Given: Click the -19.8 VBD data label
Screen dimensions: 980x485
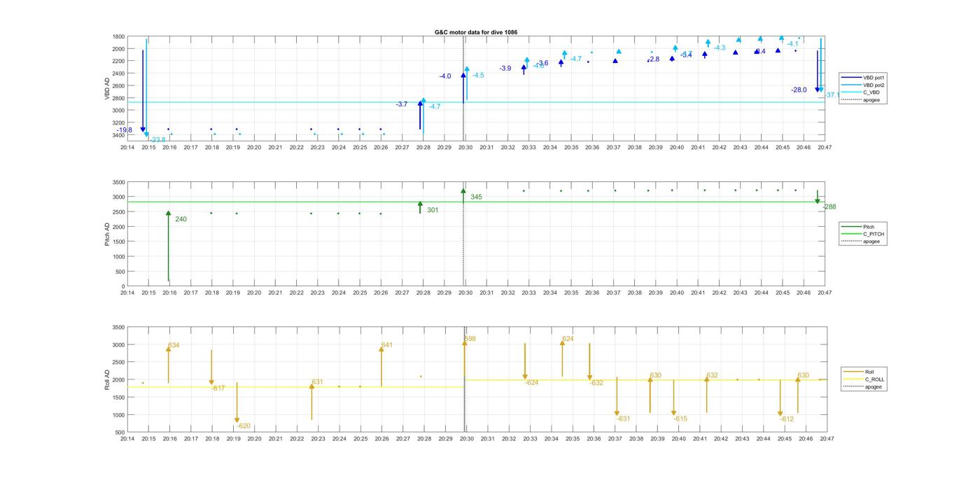Looking at the screenshot, I should [125, 130].
